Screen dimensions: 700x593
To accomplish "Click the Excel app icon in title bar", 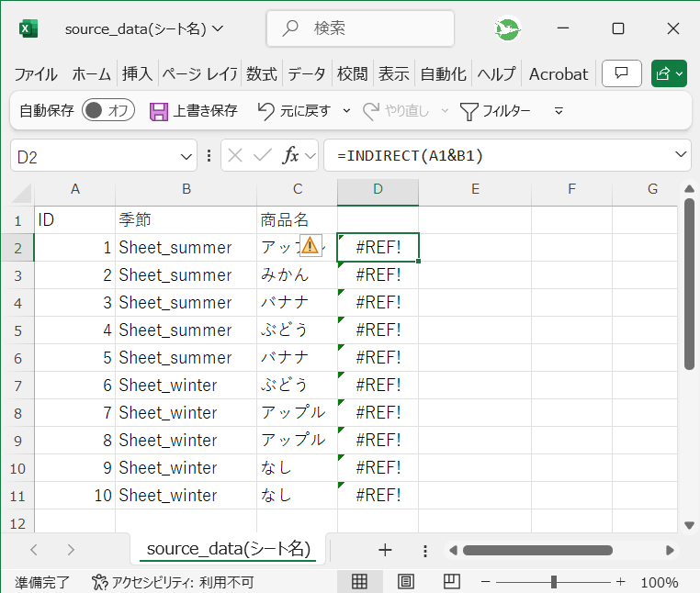I will click(28, 29).
